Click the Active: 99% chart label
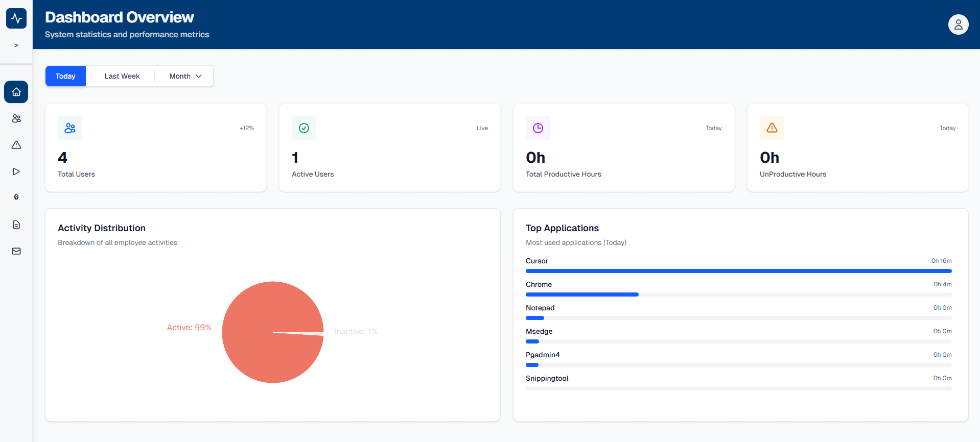The image size is (980, 442). click(x=189, y=328)
